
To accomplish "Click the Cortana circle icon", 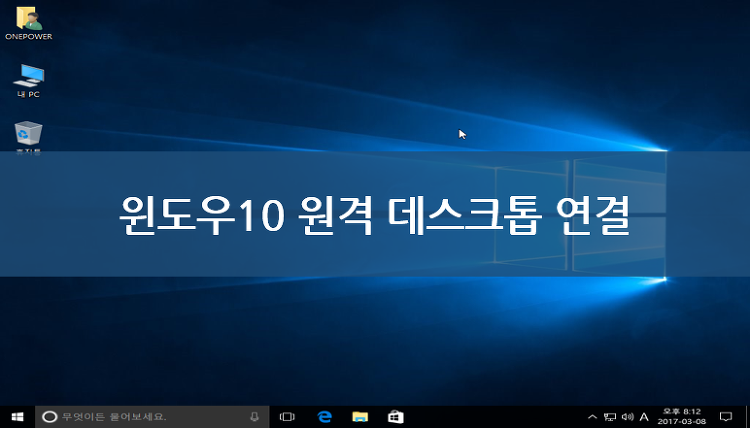I will pyautogui.click(x=50, y=417).
